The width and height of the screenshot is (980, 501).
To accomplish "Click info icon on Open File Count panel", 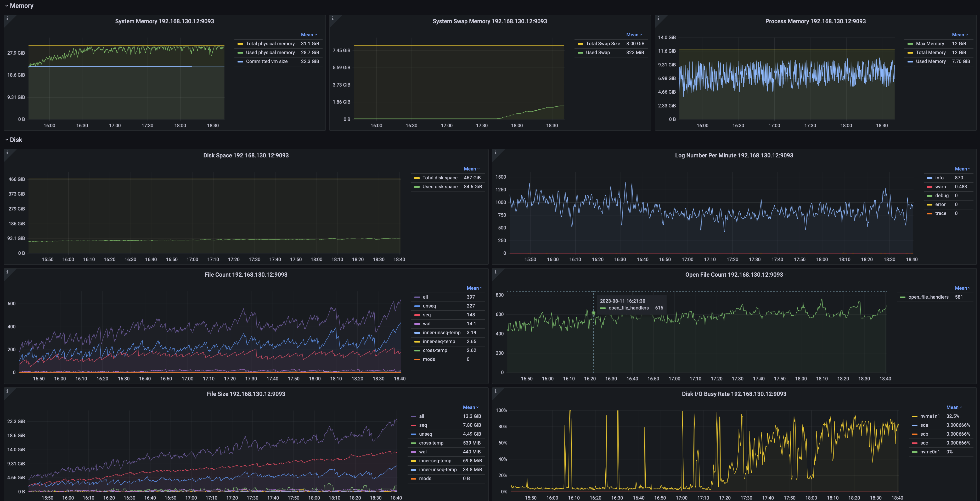I will [495, 272].
